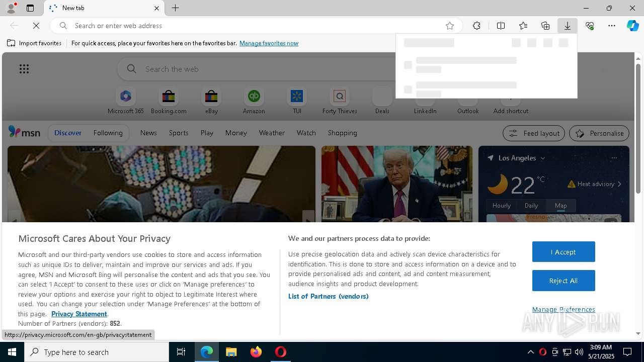Open the Windows Start menu

coord(12,352)
